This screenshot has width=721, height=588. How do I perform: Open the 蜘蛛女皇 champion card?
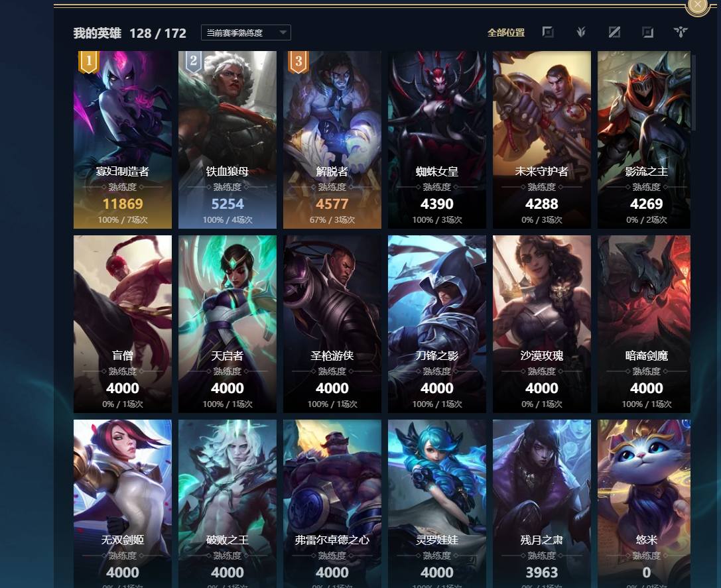pyautogui.click(x=437, y=140)
